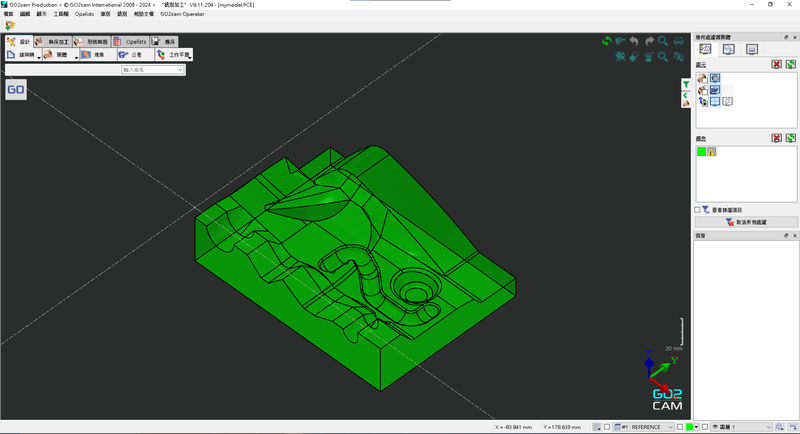Click the large GO button in the viewport

[16, 90]
